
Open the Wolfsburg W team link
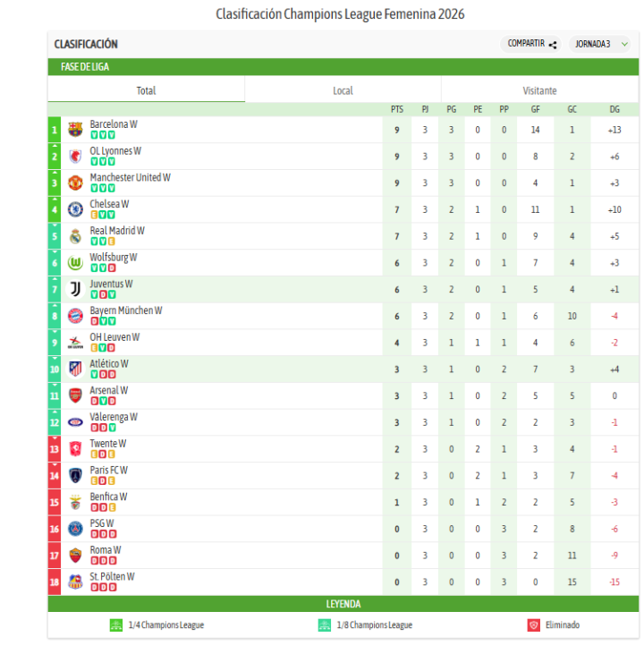point(114,258)
